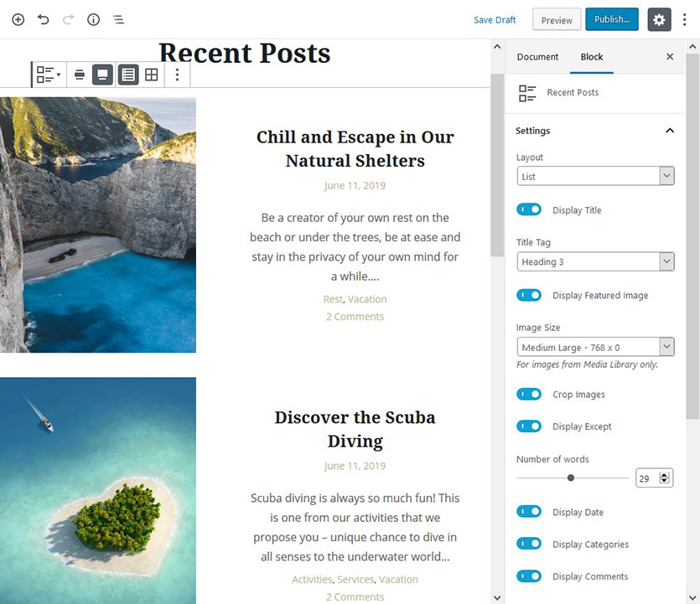The image size is (700, 604).
Task: Undo the last change
Action: tap(43, 19)
